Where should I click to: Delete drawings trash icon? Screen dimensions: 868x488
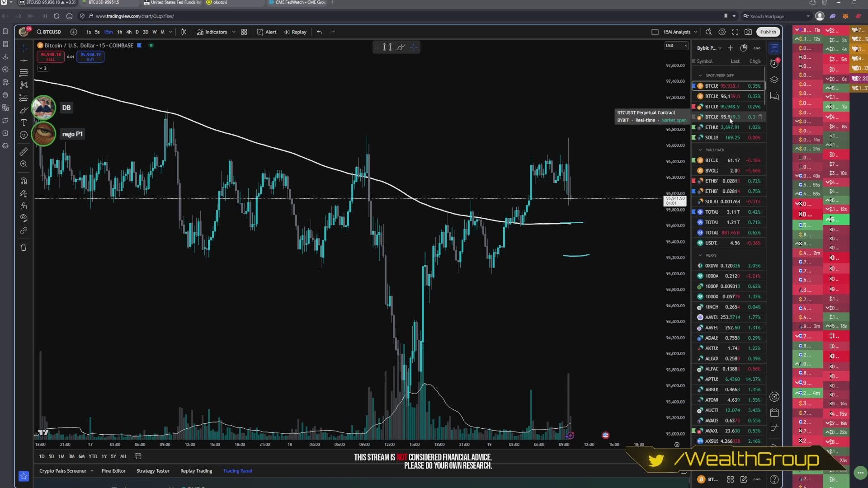click(24, 247)
